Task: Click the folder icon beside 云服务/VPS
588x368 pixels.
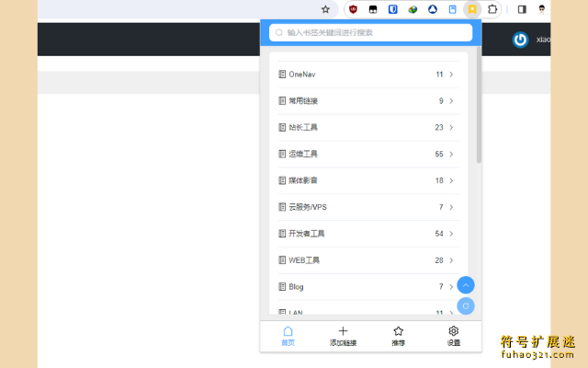Action: [x=282, y=207]
